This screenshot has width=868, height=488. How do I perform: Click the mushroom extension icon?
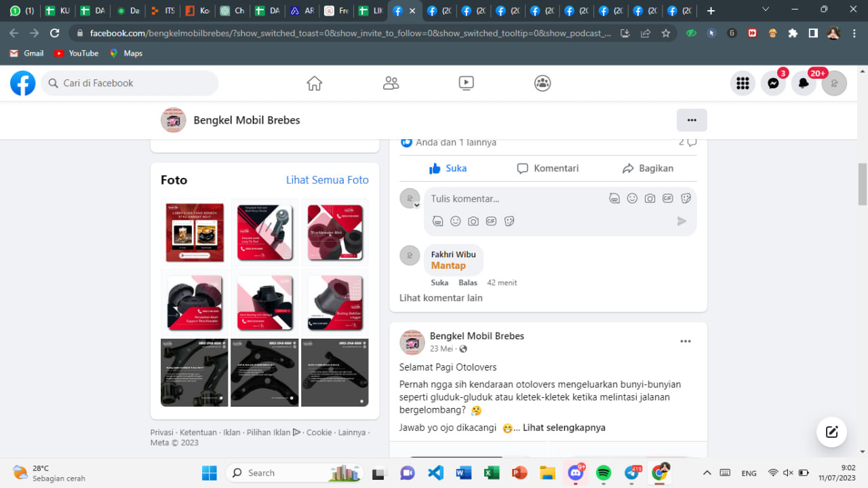[x=772, y=33]
